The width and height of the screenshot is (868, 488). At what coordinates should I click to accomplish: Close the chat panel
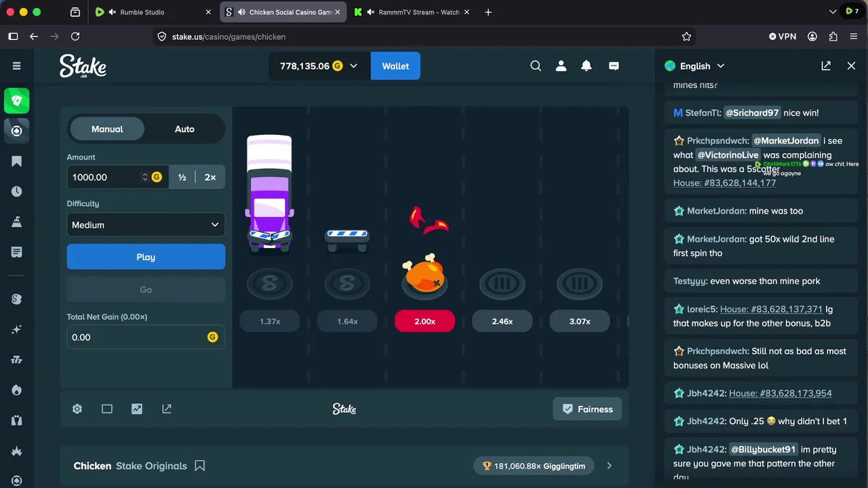coord(851,66)
